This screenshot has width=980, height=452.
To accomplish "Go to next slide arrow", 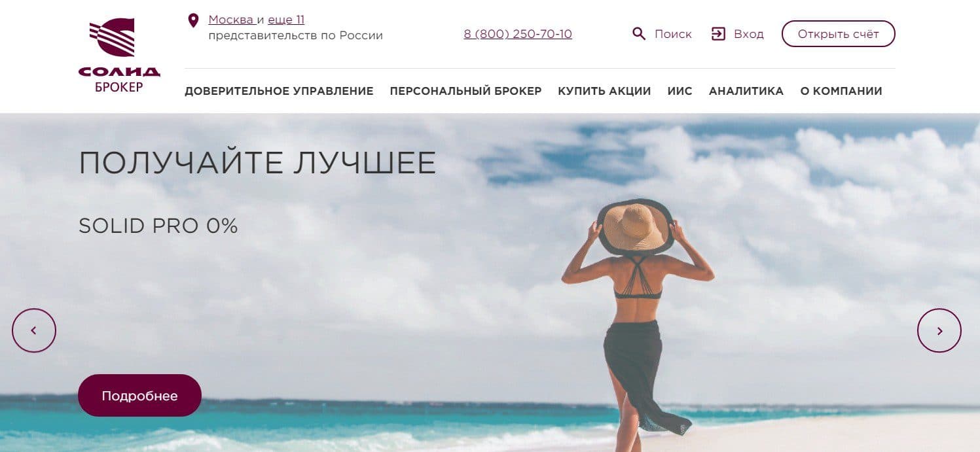I will tap(939, 330).
